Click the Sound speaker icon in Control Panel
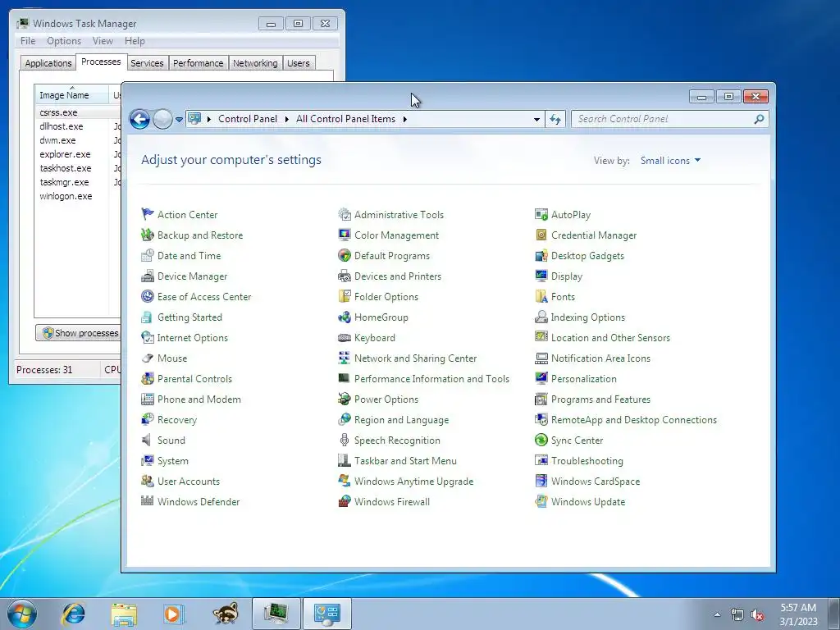The width and height of the screenshot is (840, 630). point(146,440)
